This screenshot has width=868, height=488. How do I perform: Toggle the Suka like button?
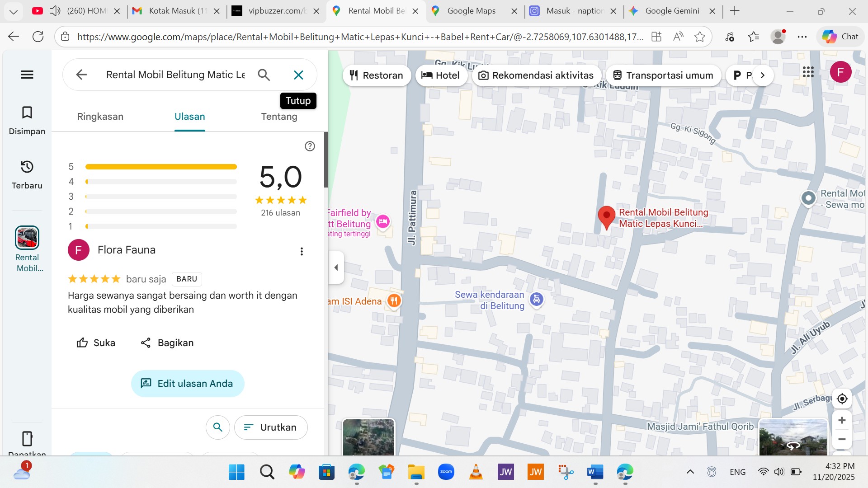point(96,343)
